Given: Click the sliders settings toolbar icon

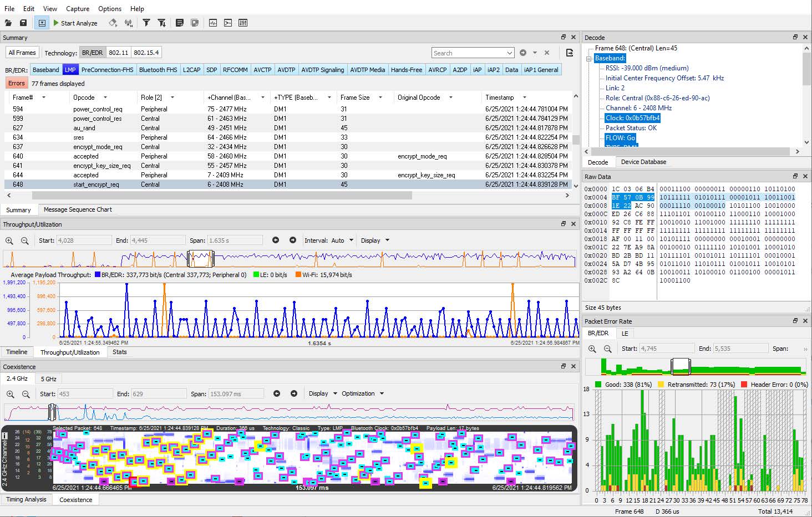Looking at the screenshot, I should tap(243, 23).
